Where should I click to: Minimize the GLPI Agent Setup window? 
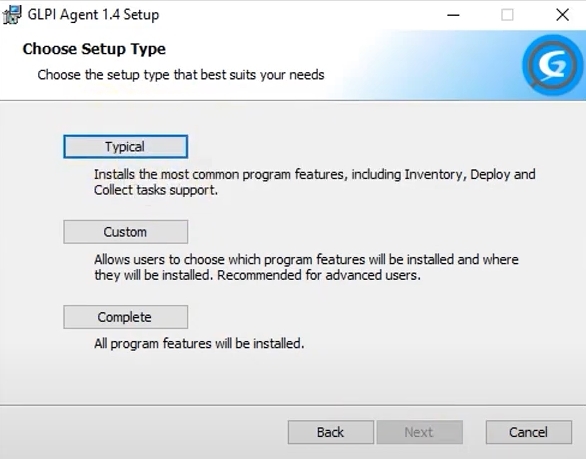tap(453, 15)
